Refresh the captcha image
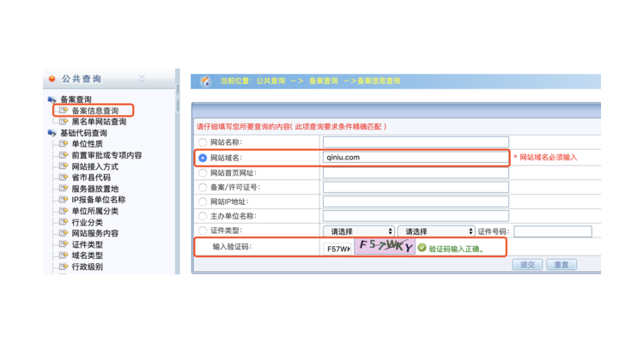This screenshot has width=644, height=343. 385,246
